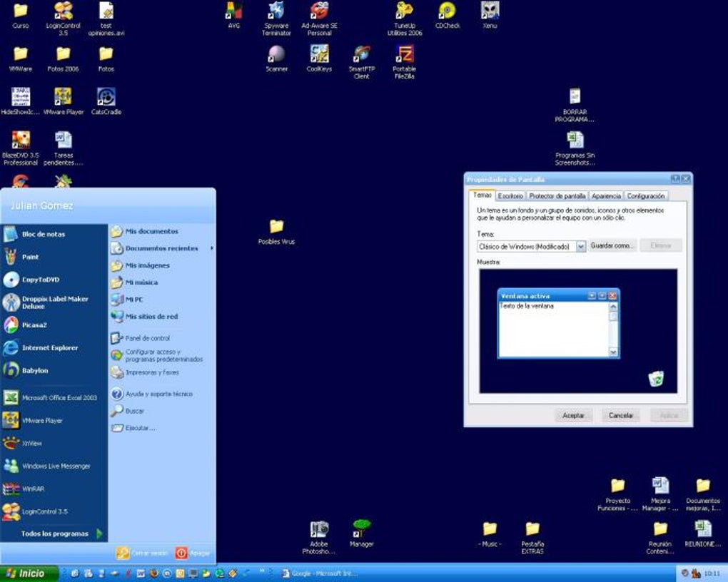728x582 pixels.
Task: Expand Documentos recientes submenu
Action: pos(162,248)
